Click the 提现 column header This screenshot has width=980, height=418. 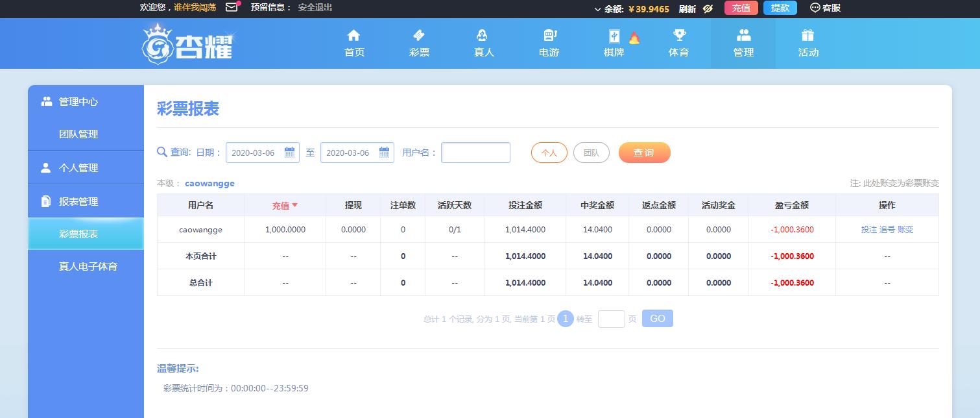(353, 205)
